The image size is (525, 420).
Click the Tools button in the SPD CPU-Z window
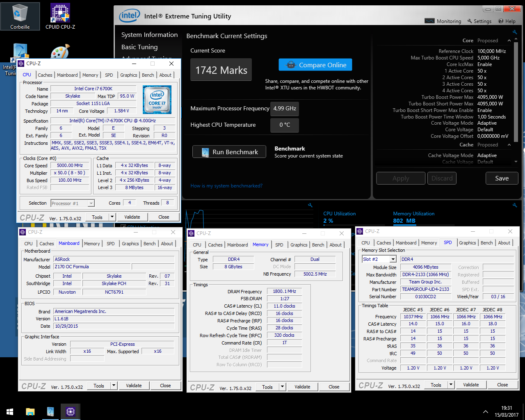pyautogui.click(x=436, y=385)
